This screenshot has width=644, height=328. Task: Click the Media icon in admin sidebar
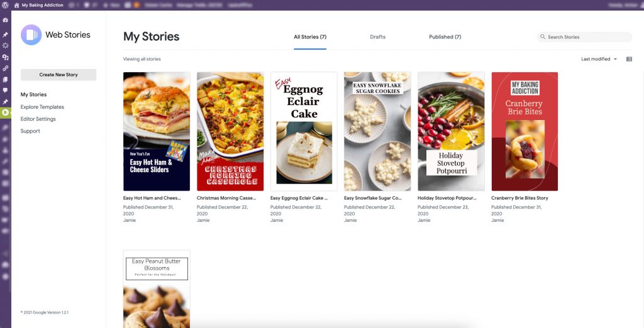(6, 57)
